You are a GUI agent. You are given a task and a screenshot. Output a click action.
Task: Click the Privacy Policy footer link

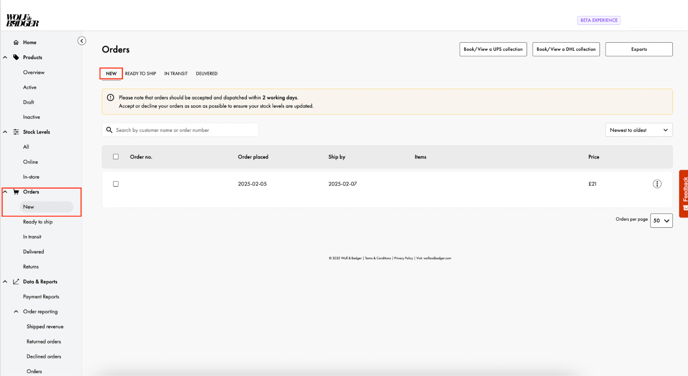404,258
